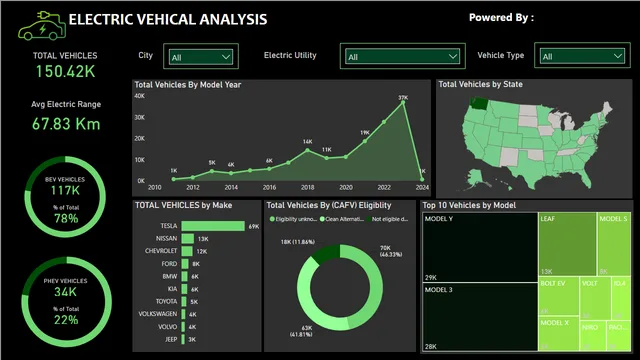This screenshot has height=360, width=640.
Task: Click the FORD 8K bar
Action: [x=185, y=264]
